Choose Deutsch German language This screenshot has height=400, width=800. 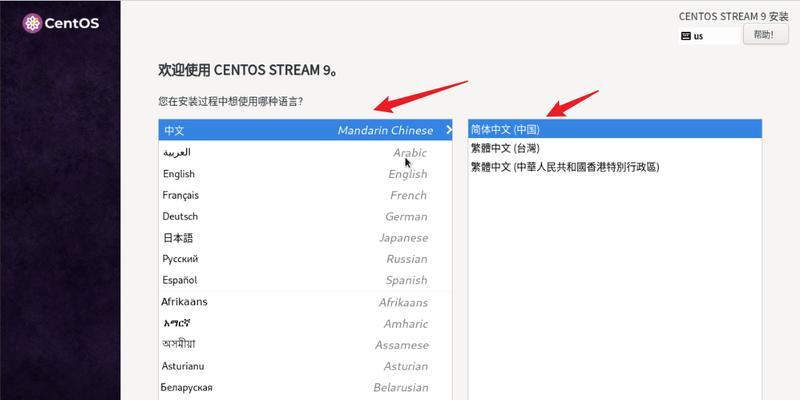[305, 216]
